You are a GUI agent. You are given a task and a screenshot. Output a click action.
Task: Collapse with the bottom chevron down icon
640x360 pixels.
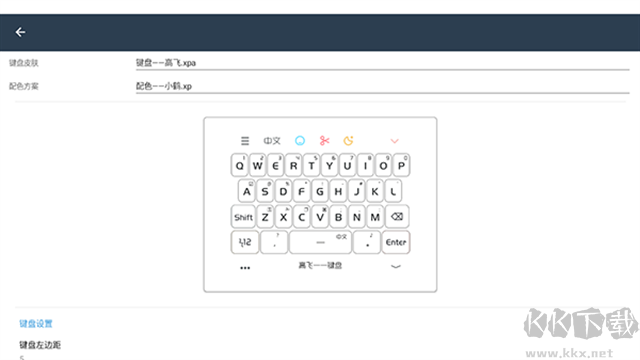click(396, 267)
